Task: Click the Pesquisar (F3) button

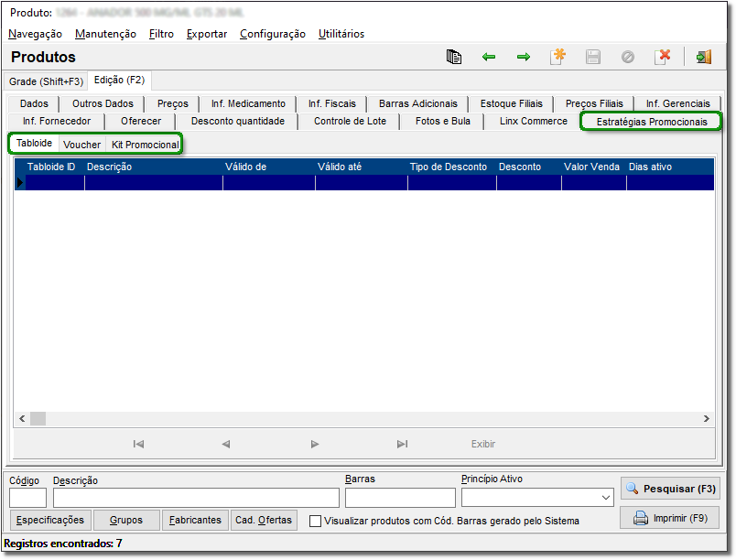Action: [x=670, y=489]
